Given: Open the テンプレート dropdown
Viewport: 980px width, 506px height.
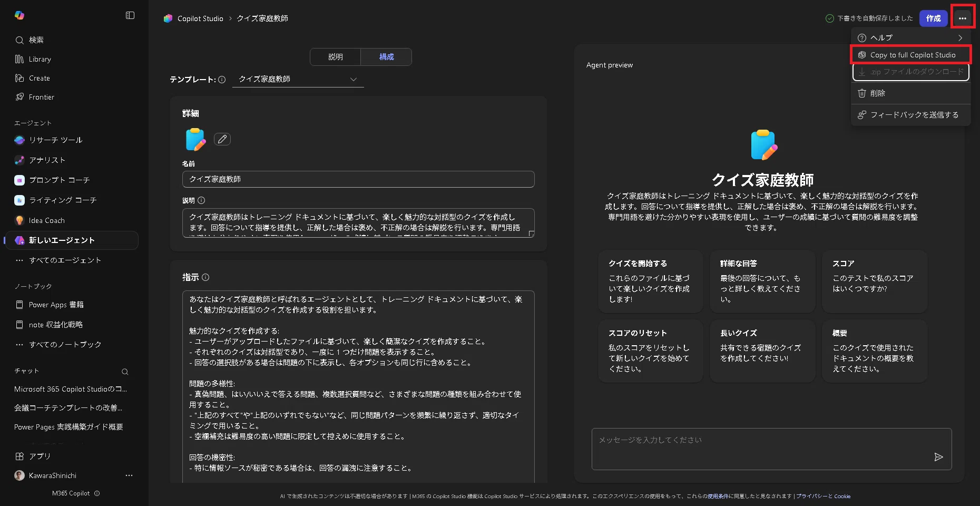Looking at the screenshot, I should [x=298, y=79].
